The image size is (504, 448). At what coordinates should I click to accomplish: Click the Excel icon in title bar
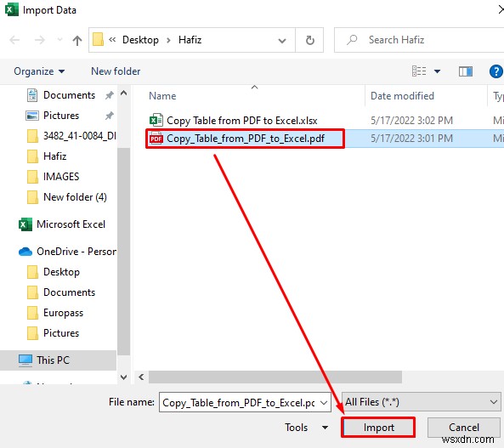click(11, 10)
